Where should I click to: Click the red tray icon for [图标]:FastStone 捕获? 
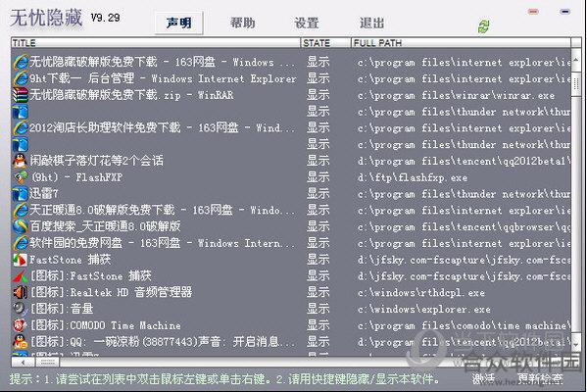pos(21,276)
